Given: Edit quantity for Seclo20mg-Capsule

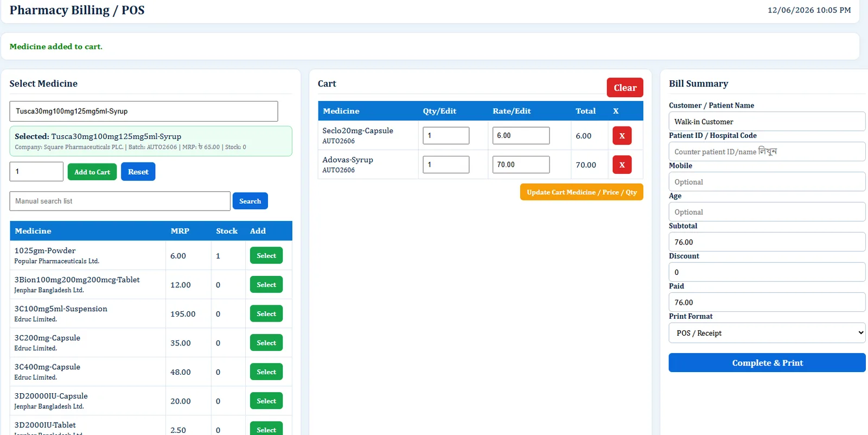Looking at the screenshot, I should pyautogui.click(x=446, y=136).
